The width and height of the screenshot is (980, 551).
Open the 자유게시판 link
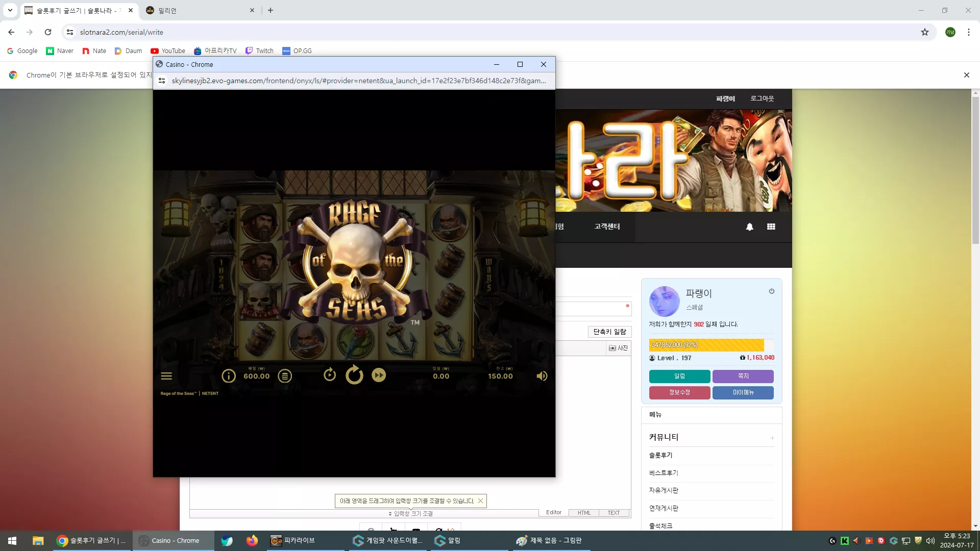664,490
